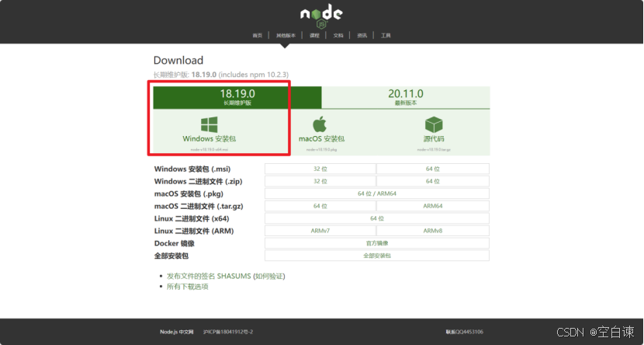
Task: Click the 源代码 label
Action: coord(434,139)
